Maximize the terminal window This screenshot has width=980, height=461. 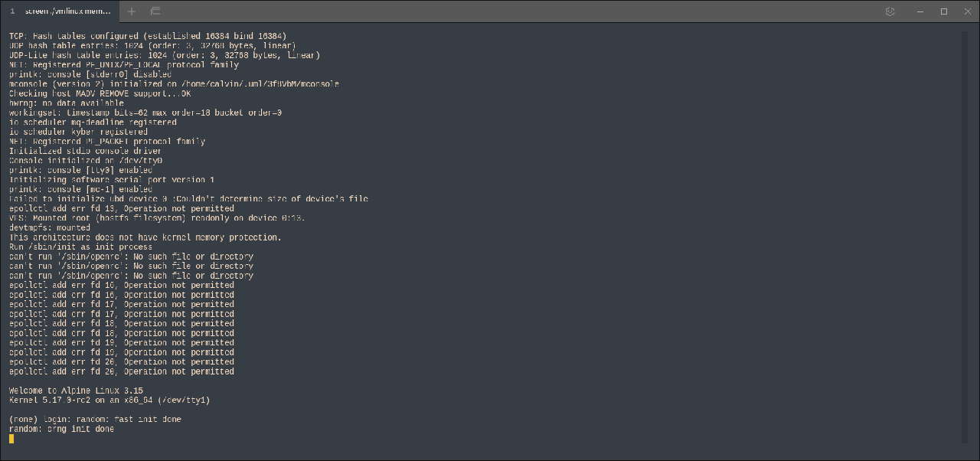[944, 11]
